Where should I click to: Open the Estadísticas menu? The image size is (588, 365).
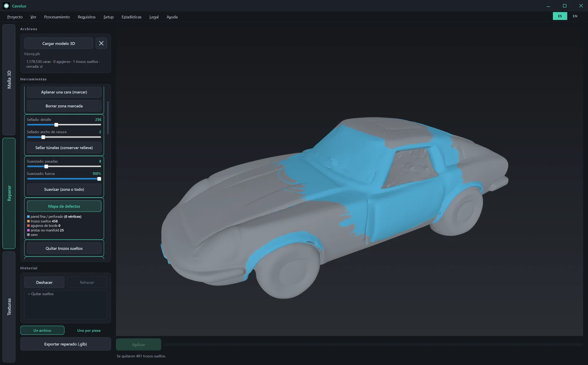coord(131,17)
